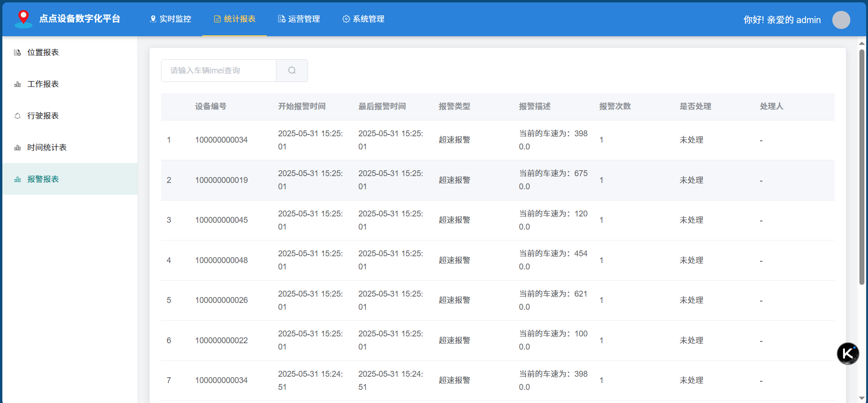
Task: Click the 报警报表 chart icon
Action: coord(18,179)
